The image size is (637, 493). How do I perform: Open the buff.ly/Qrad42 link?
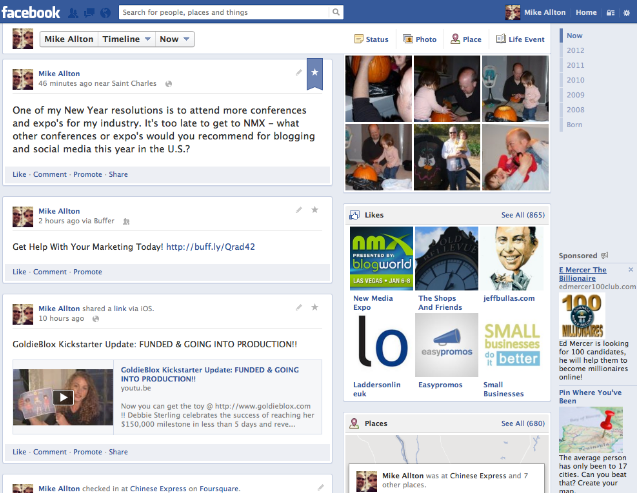[210, 246]
